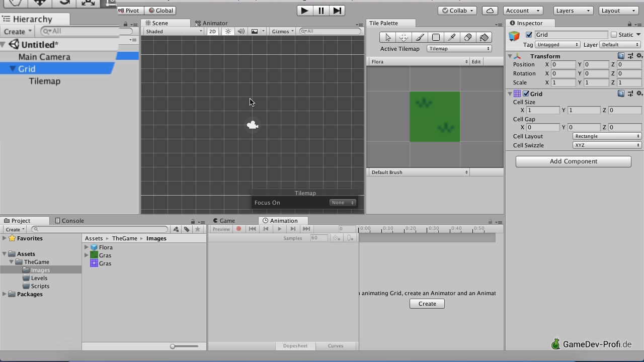
Task: Toggle the Static checkbox
Action: pos(614,35)
